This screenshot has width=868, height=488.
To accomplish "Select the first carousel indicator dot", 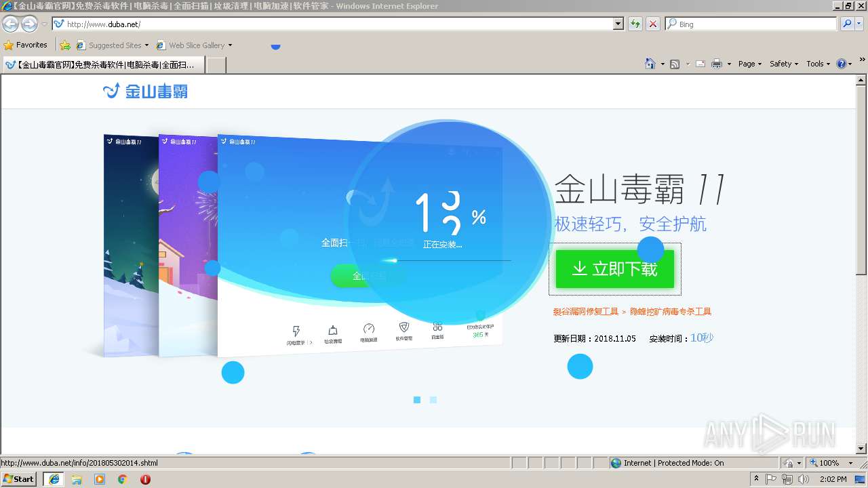I will 417,400.
